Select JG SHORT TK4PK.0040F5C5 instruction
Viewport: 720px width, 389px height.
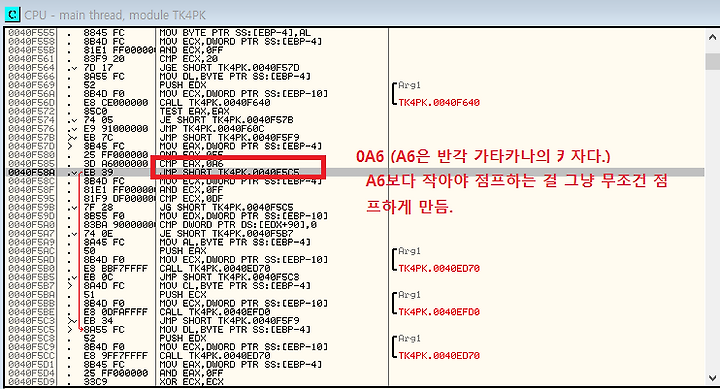pos(226,207)
